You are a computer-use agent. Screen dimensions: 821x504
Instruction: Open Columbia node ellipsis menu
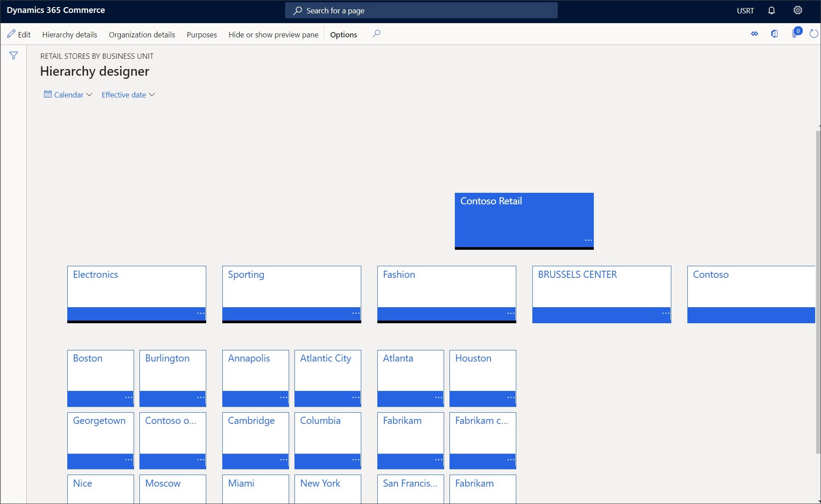[356, 459]
